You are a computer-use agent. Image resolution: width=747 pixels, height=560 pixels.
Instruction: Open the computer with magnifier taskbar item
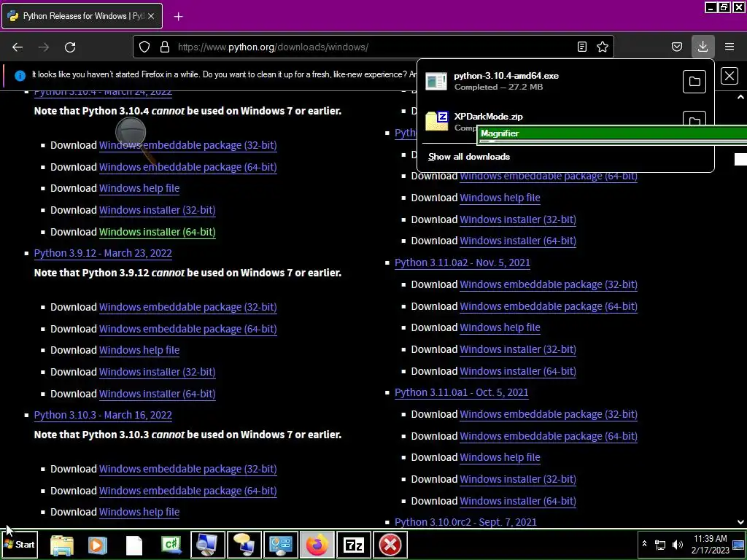coord(208,545)
